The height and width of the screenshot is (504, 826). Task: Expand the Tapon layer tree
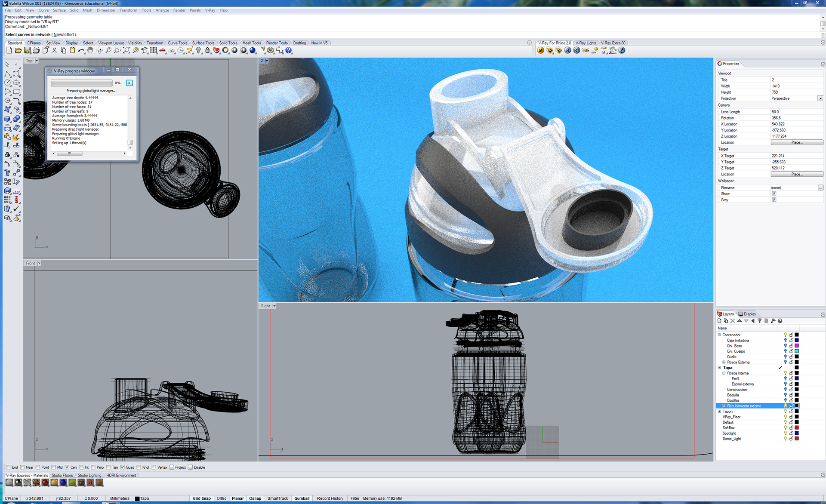[719, 412]
